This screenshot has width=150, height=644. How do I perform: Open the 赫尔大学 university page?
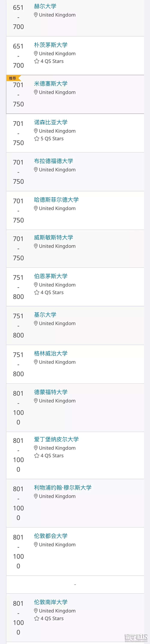45,6
